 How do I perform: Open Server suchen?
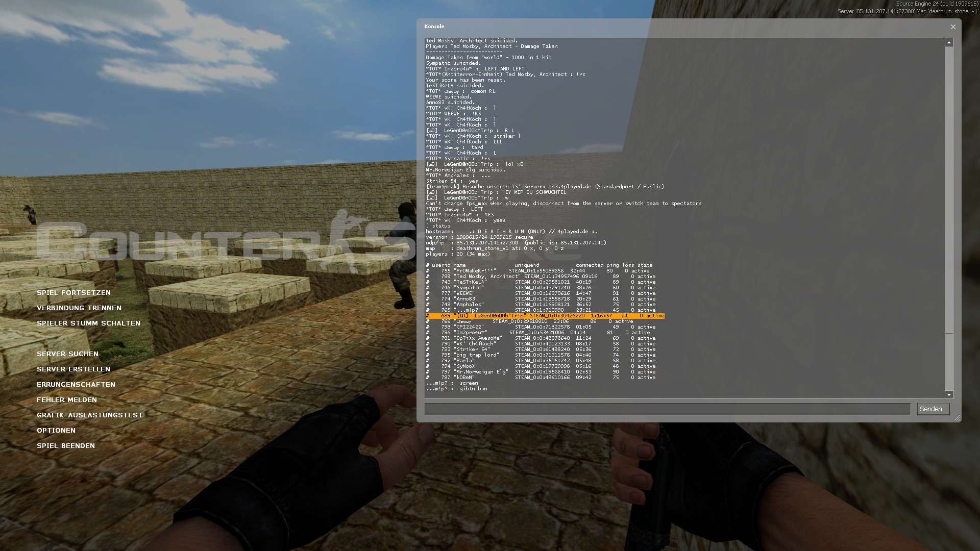67,354
